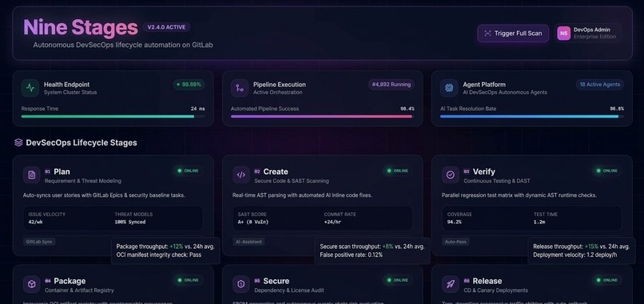This screenshot has width=644, height=304.
Task: Click the AI Task Resolution Rate progress bar
Action: point(532,116)
